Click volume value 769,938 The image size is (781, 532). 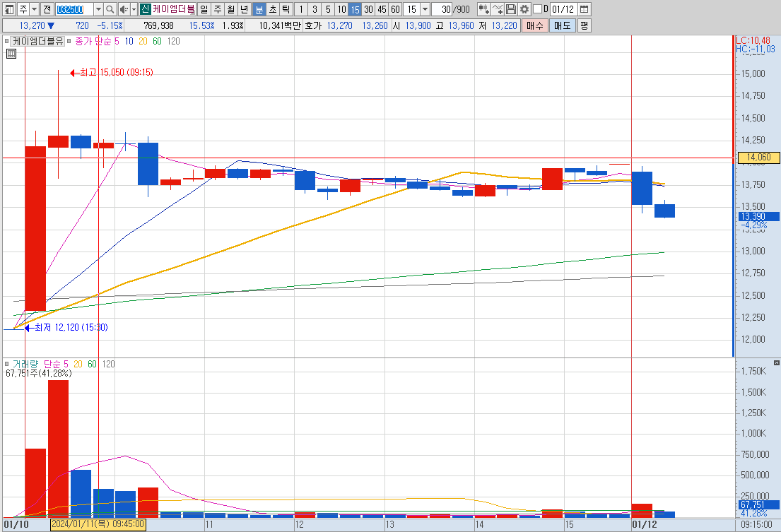click(158, 25)
